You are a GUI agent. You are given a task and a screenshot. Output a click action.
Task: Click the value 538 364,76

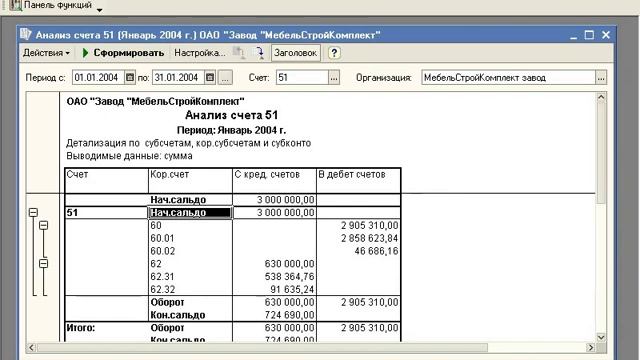coord(289,276)
